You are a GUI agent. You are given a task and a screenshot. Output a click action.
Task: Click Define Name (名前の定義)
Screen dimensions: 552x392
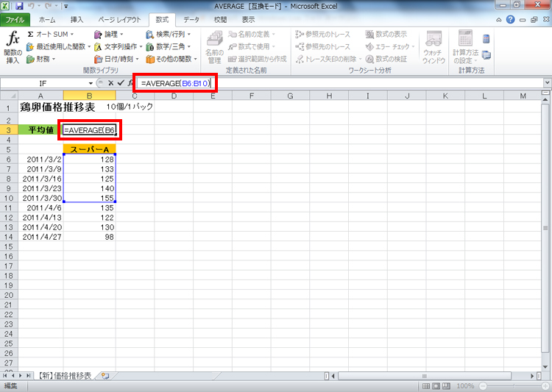tap(252, 34)
